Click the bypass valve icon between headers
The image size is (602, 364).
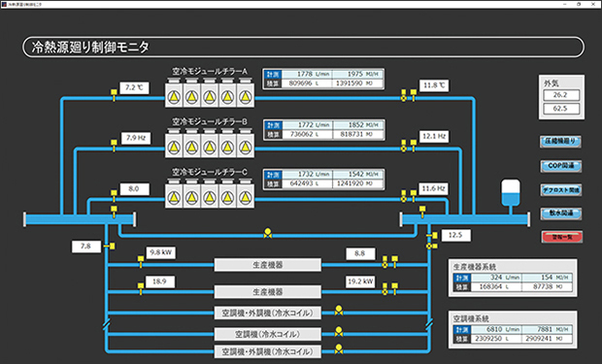(x=268, y=233)
